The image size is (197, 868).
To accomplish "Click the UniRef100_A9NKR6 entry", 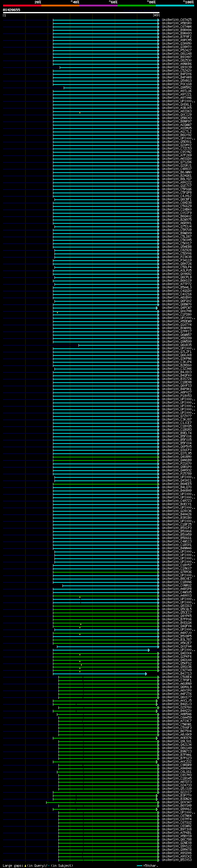I will [177, 64].
